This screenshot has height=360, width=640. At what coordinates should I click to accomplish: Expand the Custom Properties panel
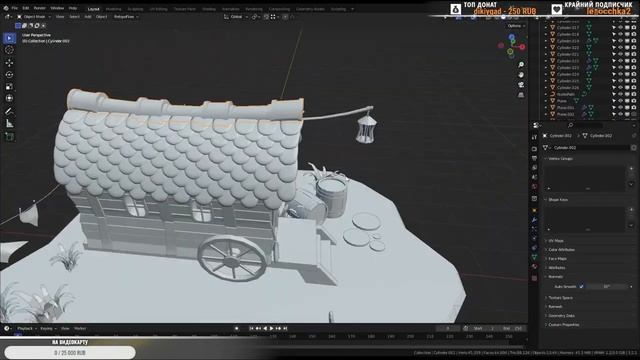pyautogui.click(x=564, y=325)
